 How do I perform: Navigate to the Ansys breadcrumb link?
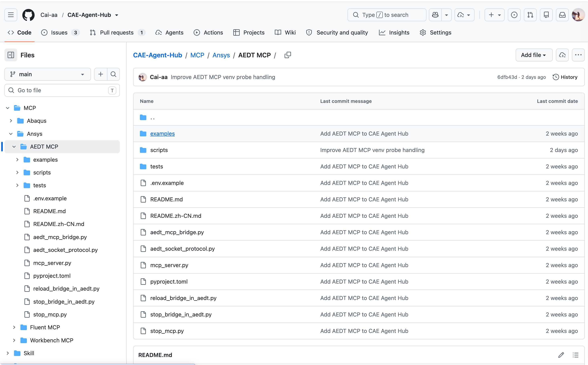[x=221, y=55]
